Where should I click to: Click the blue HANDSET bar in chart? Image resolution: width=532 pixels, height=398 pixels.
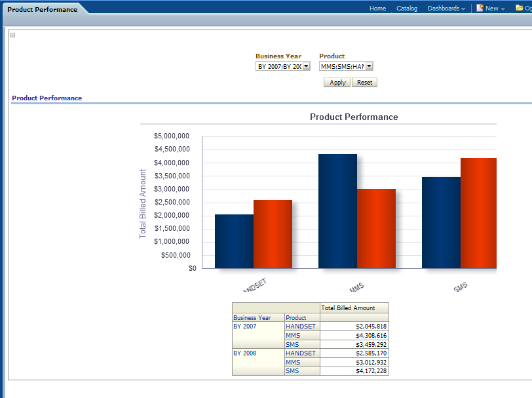click(234, 241)
